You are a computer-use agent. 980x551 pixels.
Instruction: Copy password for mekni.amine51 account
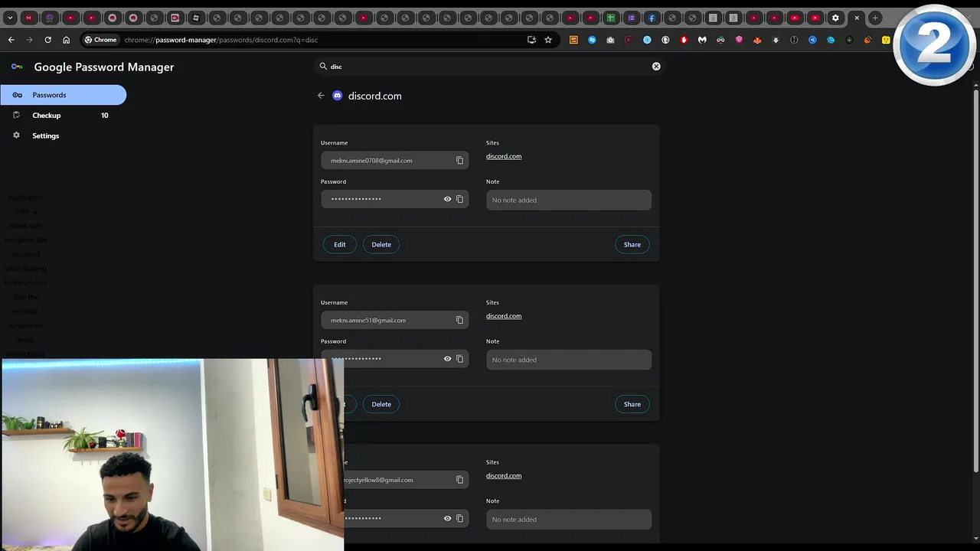coord(459,359)
